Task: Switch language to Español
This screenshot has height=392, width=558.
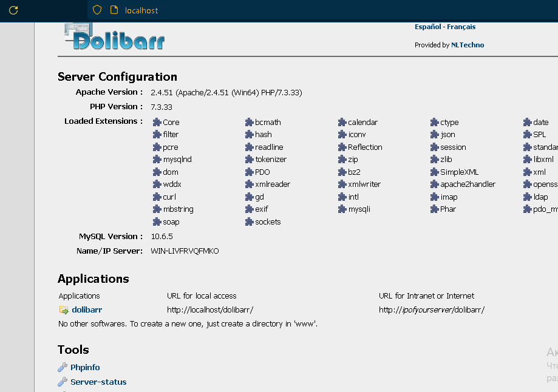Action: coord(427,27)
